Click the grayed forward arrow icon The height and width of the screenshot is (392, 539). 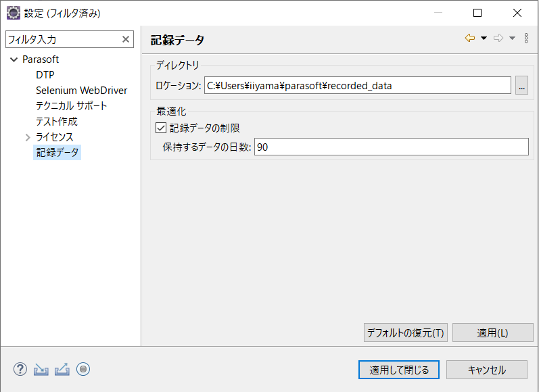(498, 38)
